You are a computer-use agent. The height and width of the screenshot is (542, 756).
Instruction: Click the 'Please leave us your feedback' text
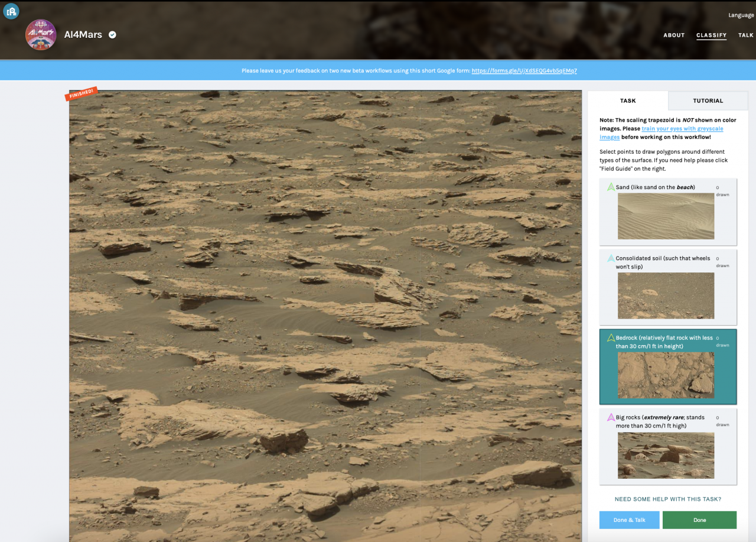point(356,71)
